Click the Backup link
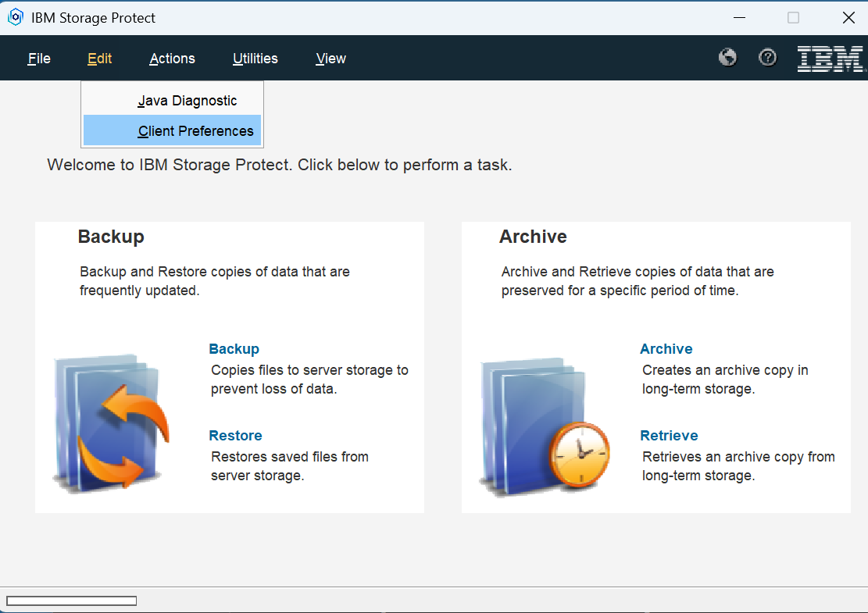The width and height of the screenshot is (868, 613). [234, 349]
